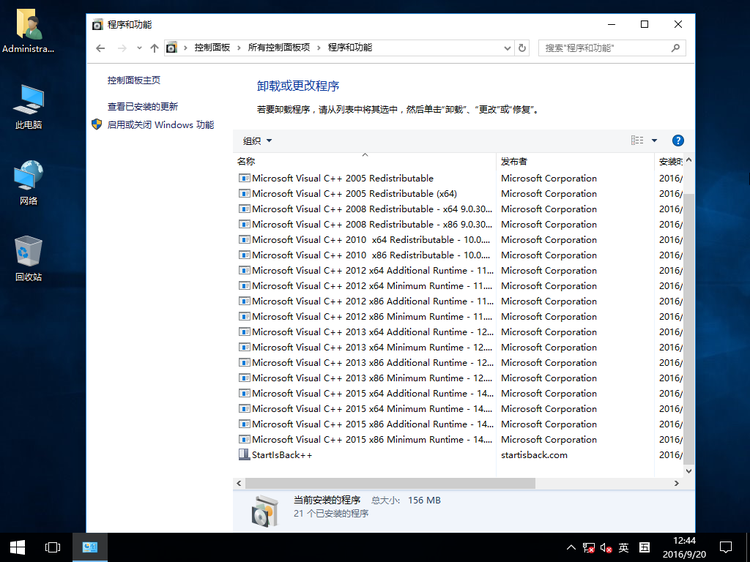The width and height of the screenshot is (750, 562).
Task: Select the StartIsBack++ program entry
Action: [x=458, y=455]
